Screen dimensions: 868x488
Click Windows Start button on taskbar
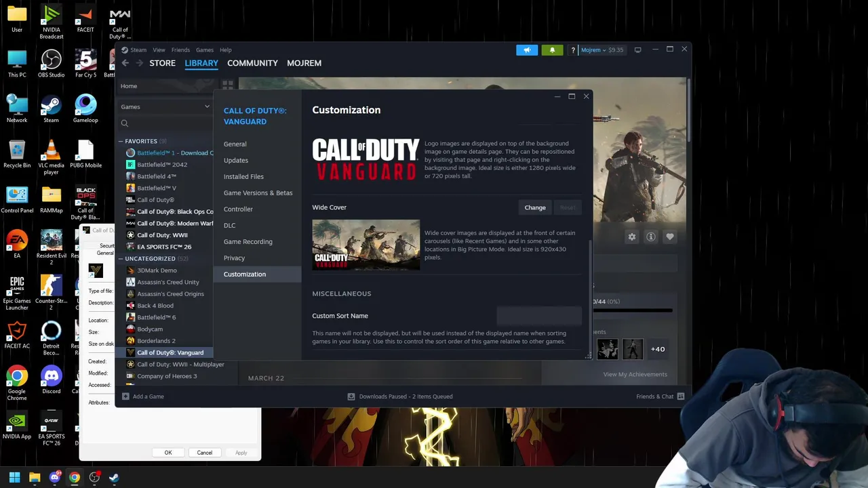14,477
